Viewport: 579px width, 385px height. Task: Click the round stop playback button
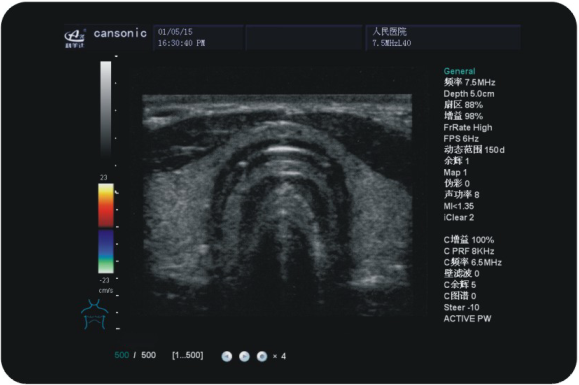[x=262, y=356]
